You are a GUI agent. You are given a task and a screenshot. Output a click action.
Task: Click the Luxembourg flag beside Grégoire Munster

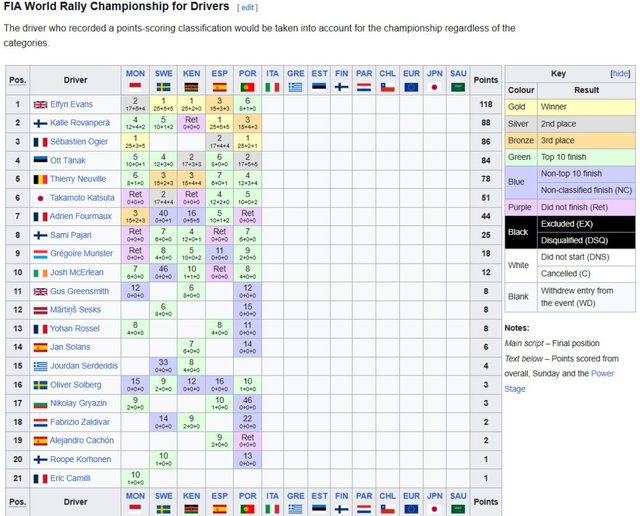pos(40,254)
